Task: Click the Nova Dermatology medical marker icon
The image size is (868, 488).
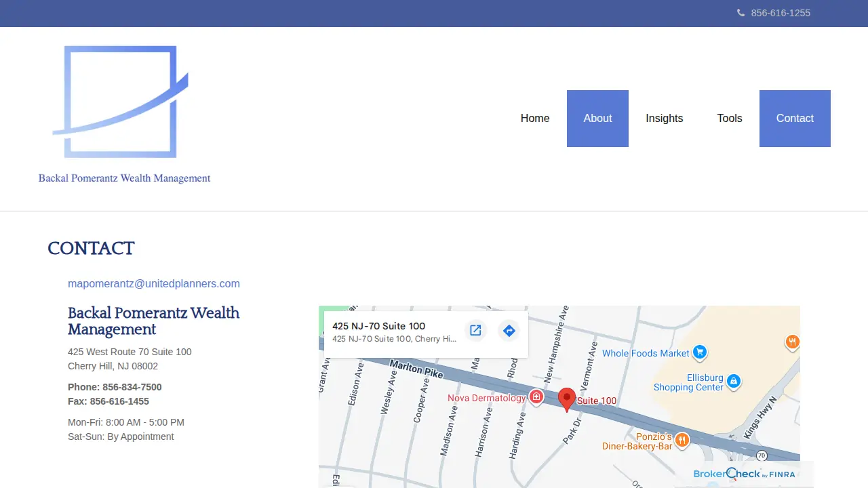Action: point(536,397)
